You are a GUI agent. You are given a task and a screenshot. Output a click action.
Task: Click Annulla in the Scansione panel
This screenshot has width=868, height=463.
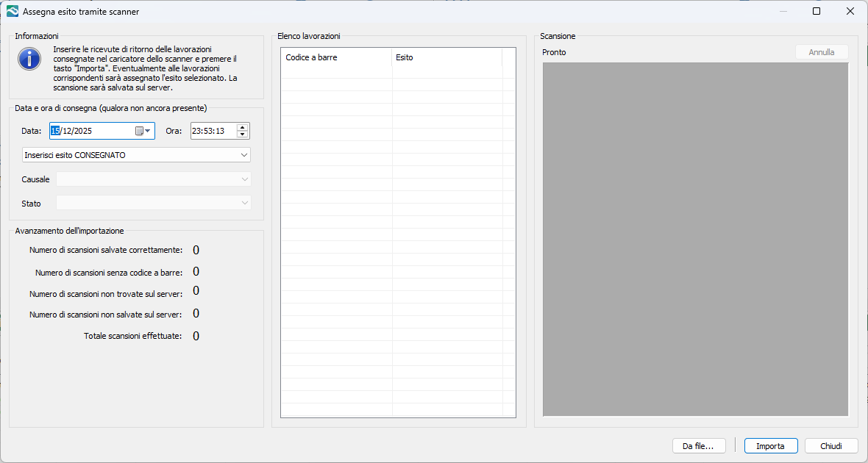click(821, 52)
